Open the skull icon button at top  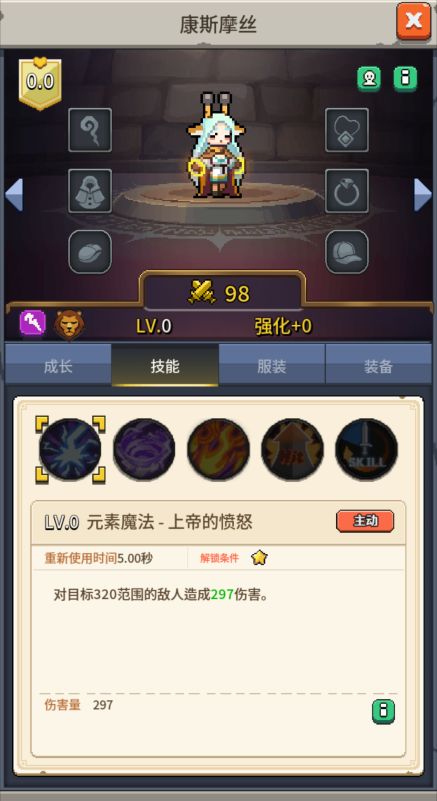[x=369, y=79]
